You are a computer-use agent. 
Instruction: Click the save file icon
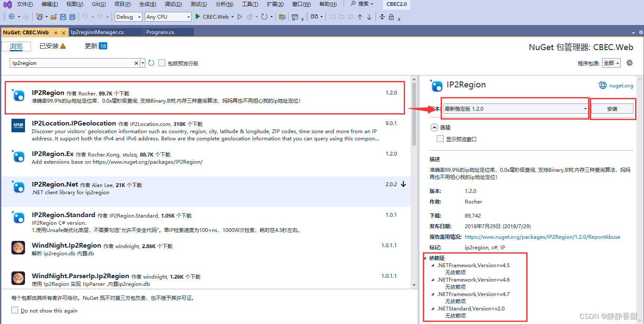tap(63, 17)
